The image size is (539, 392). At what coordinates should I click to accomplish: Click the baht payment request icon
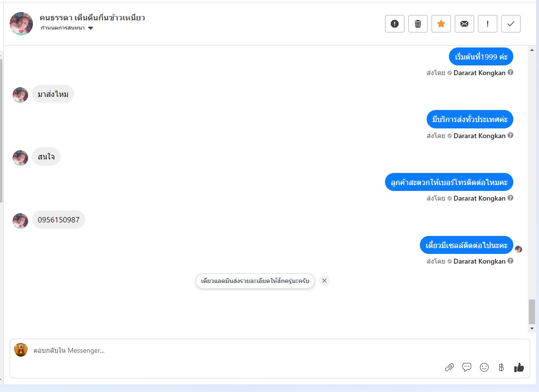tap(501, 367)
